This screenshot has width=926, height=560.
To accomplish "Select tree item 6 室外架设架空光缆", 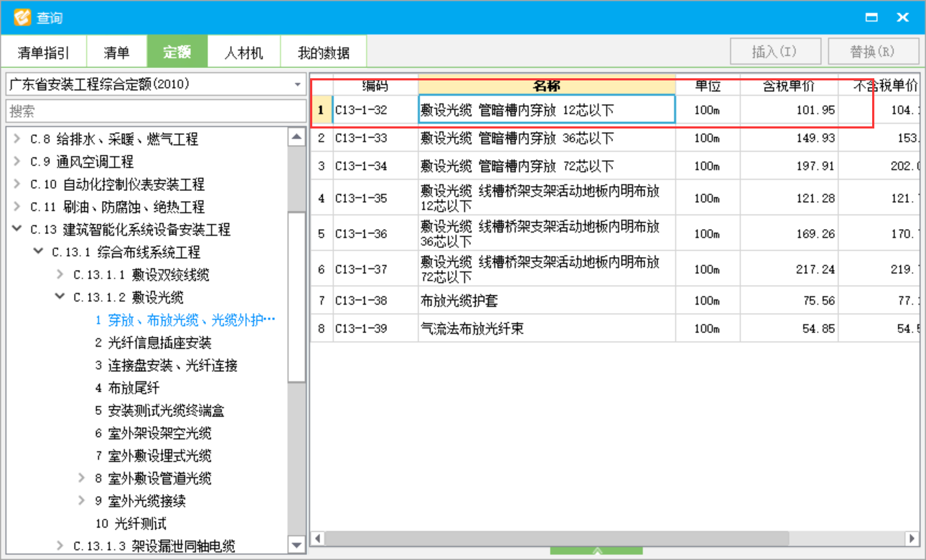I will pos(153,433).
